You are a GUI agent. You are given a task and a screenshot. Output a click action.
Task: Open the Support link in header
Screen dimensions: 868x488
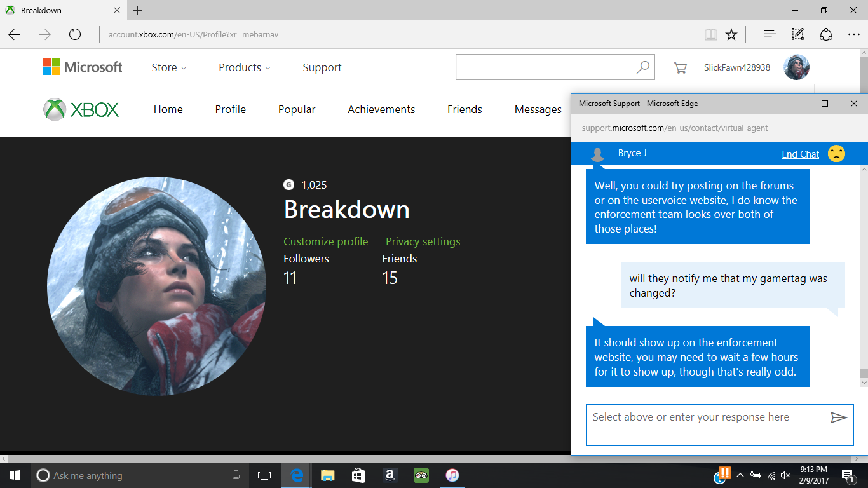(x=322, y=67)
